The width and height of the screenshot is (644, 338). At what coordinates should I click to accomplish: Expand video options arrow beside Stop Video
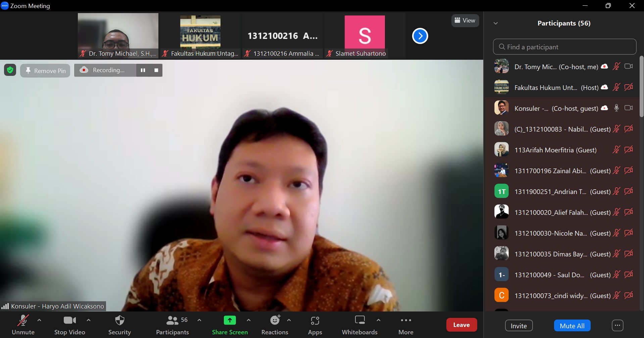click(x=89, y=320)
